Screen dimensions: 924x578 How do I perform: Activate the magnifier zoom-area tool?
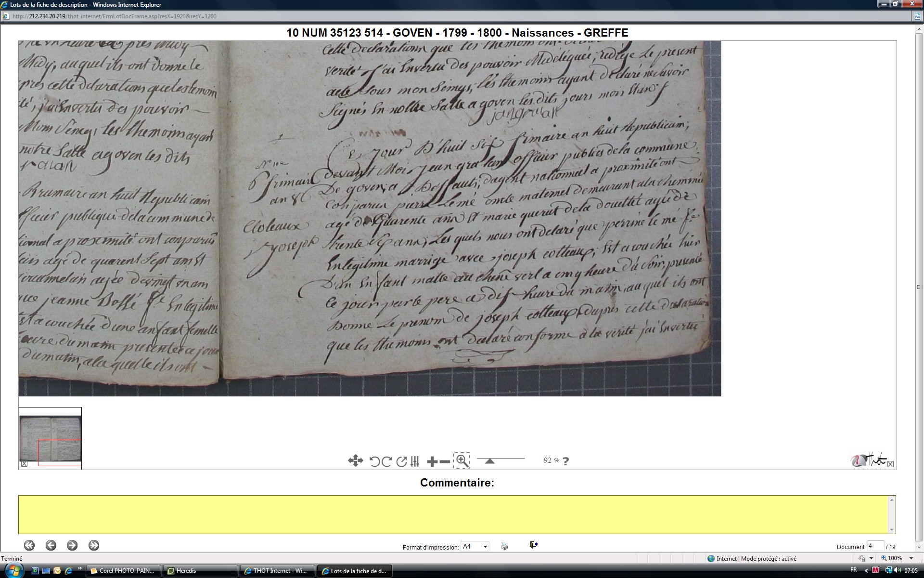click(x=462, y=460)
